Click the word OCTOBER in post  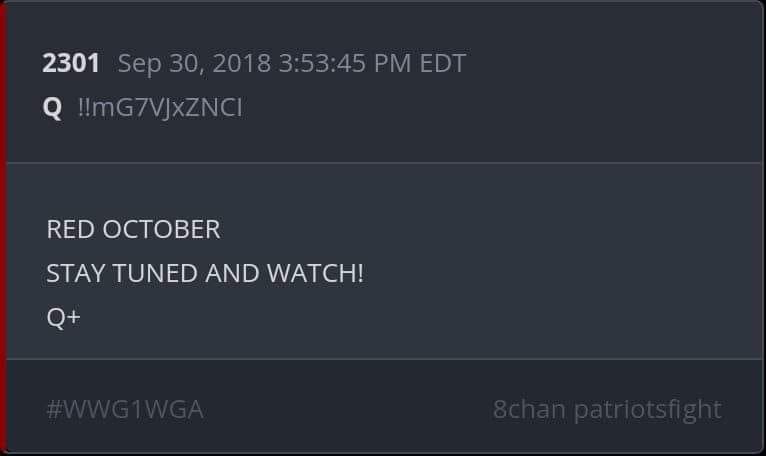click(162, 229)
